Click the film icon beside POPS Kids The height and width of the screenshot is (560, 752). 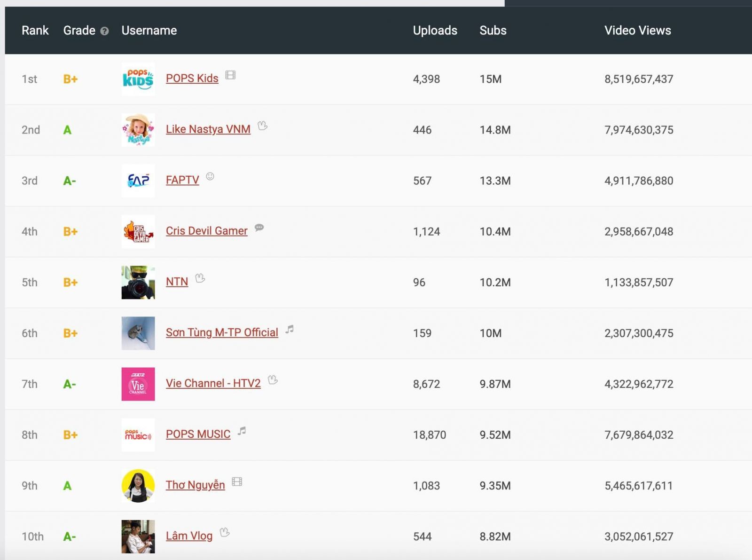[x=230, y=75]
